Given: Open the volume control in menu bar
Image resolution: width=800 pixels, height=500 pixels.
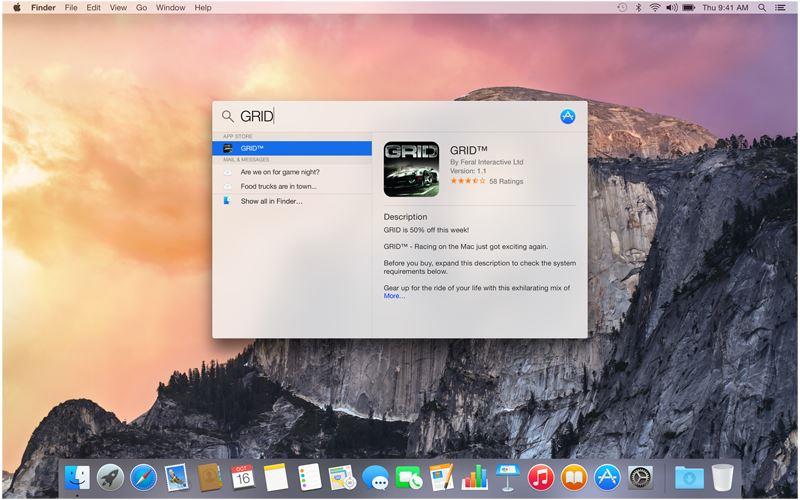Looking at the screenshot, I should [x=672, y=8].
